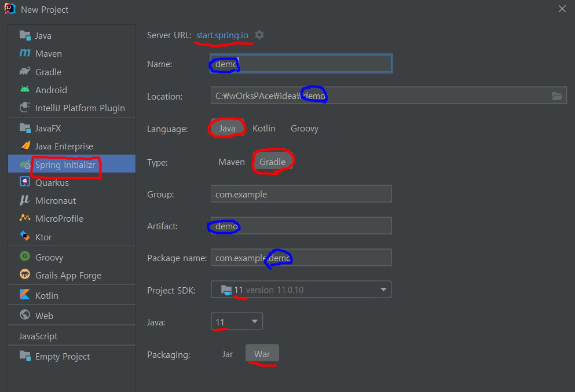Click the Micronaut mu icon
Image resolution: width=575 pixels, height=392 pixels.
24,200
